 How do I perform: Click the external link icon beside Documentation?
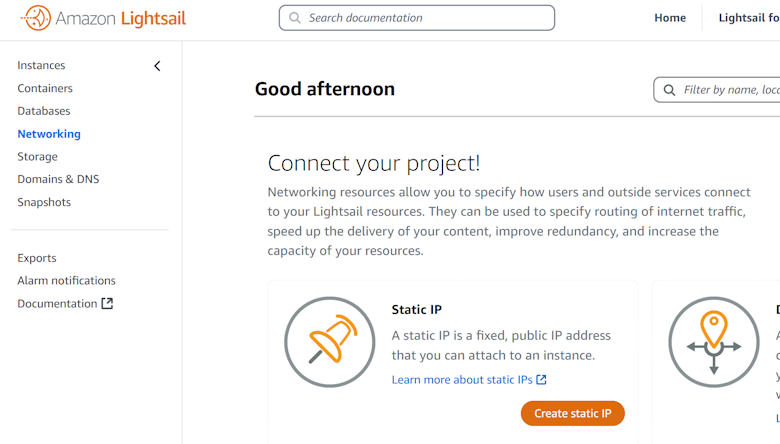click(x=107, y=304)
